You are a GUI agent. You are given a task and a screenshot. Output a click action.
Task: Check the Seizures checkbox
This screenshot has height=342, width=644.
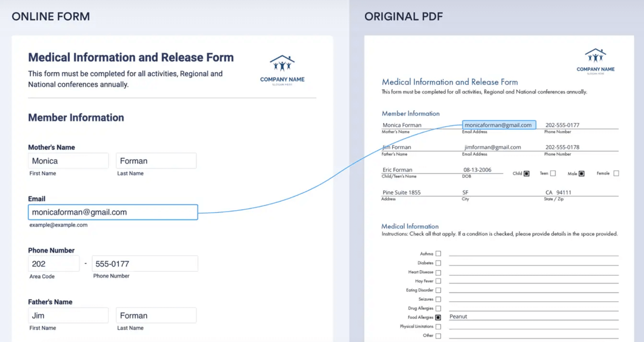click(x=438, y=299)
